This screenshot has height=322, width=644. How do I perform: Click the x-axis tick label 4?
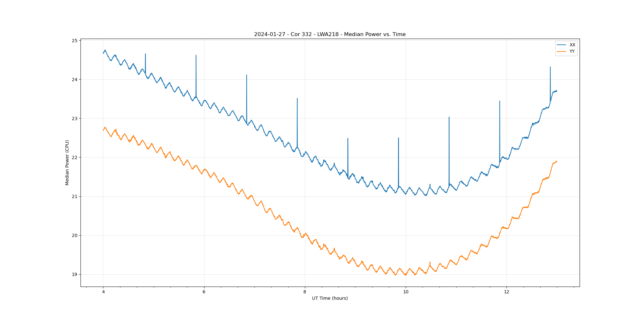pyautogui.click(x=103, y=292)
